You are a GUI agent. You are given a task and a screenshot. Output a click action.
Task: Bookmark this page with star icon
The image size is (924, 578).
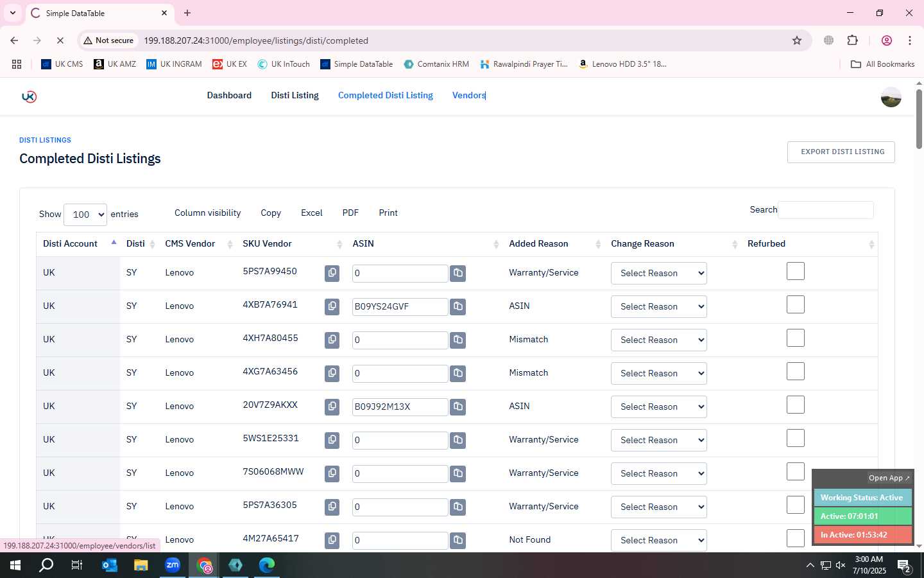[x=797, y=40]
